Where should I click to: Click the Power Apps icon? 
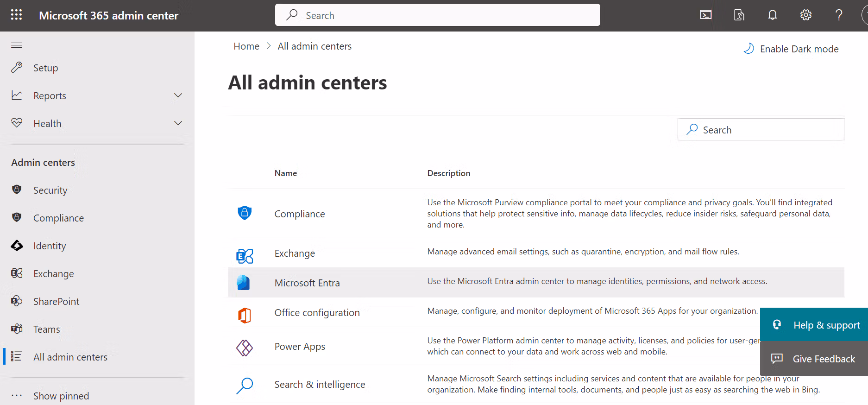[244, 348]
